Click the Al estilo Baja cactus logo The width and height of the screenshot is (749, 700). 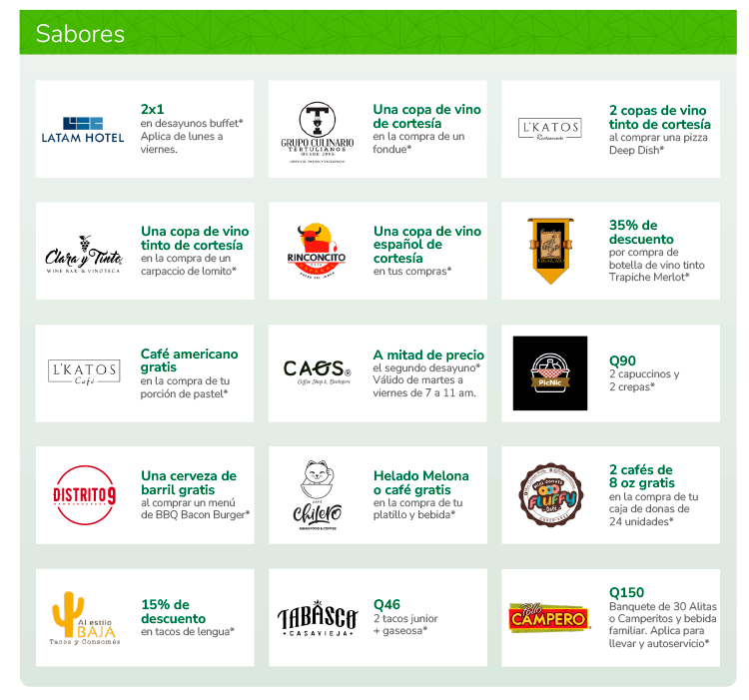pos(85,618)
